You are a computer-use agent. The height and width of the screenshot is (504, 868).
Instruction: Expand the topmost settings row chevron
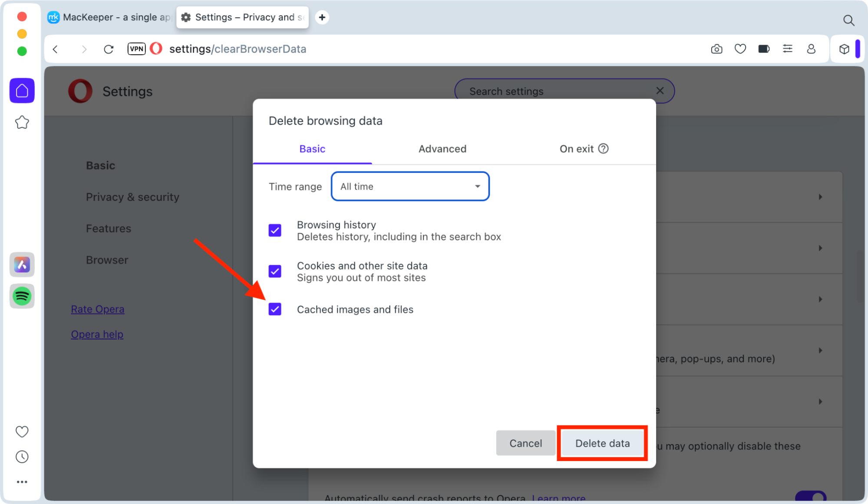pos(820,197)
